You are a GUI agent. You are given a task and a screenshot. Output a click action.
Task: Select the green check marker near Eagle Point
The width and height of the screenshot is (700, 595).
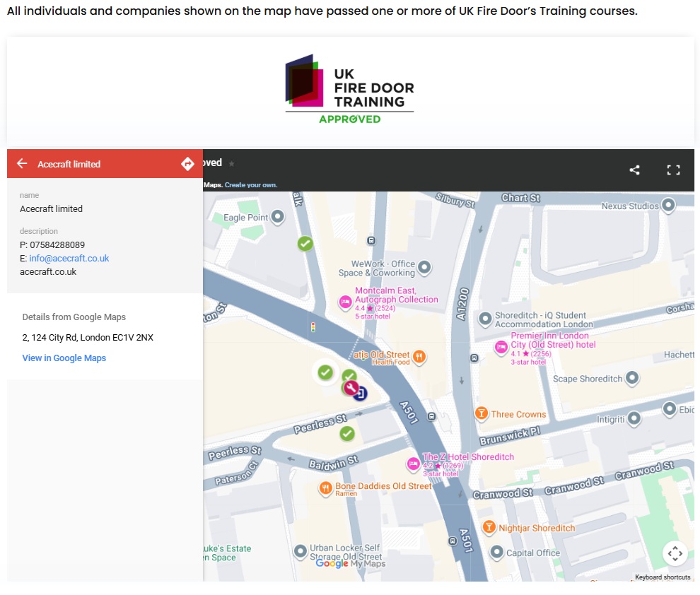coord(305,244)
